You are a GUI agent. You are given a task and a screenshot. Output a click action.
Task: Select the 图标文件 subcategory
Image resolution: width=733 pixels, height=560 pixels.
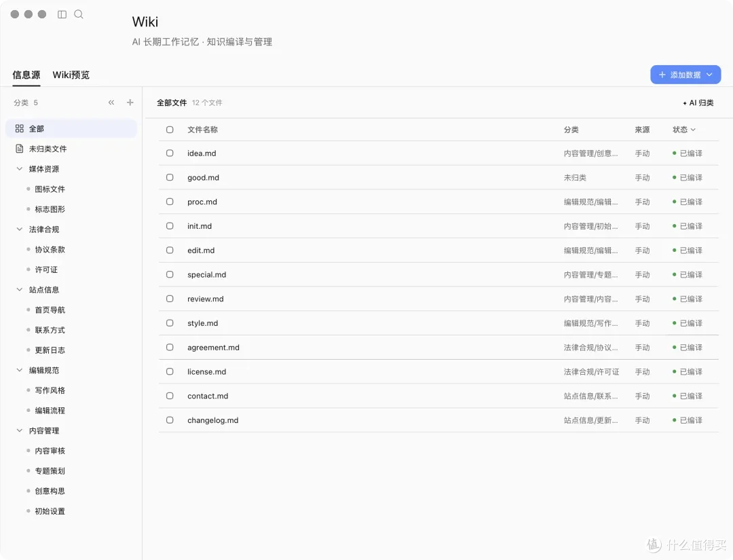pos(50,189)
